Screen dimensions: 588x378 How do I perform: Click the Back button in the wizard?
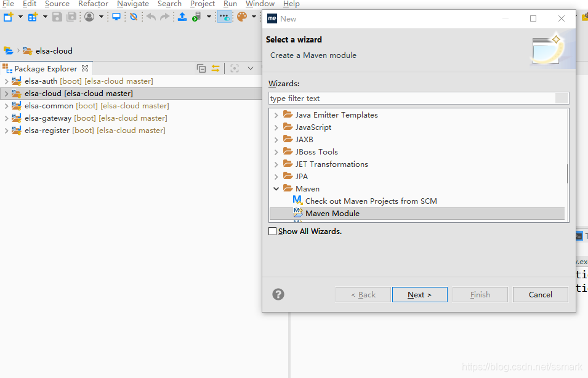click(363, 295)
